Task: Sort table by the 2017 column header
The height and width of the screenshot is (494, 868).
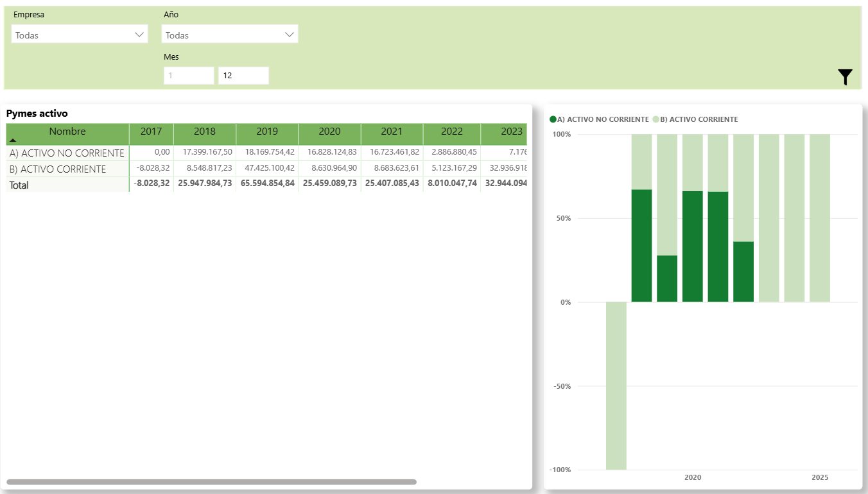Action: click(x=151, y=132)
